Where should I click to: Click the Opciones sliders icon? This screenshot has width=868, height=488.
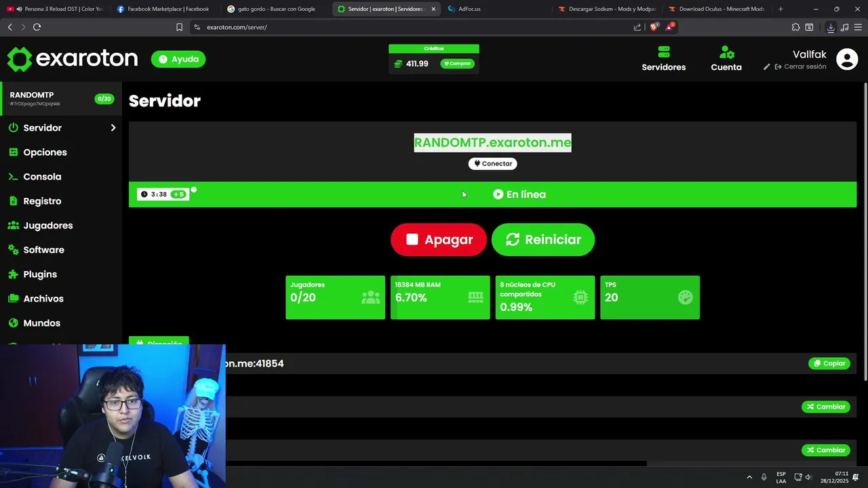click(13, 152)
